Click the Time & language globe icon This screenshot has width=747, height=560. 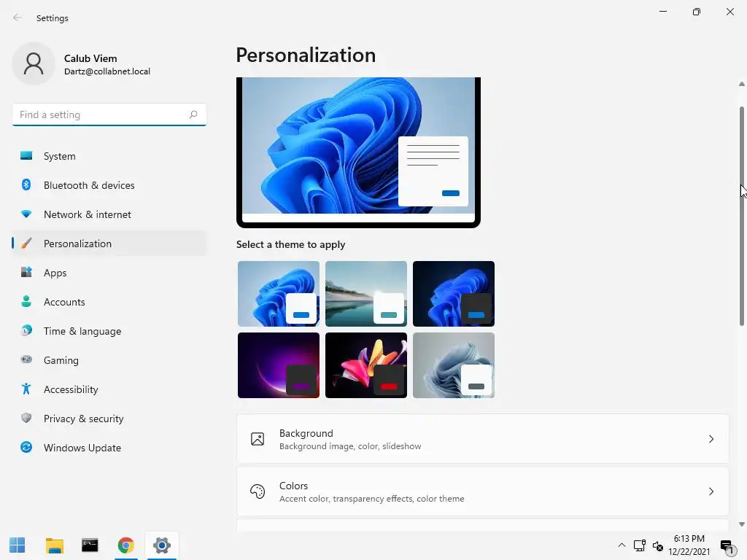coord(26,330)
